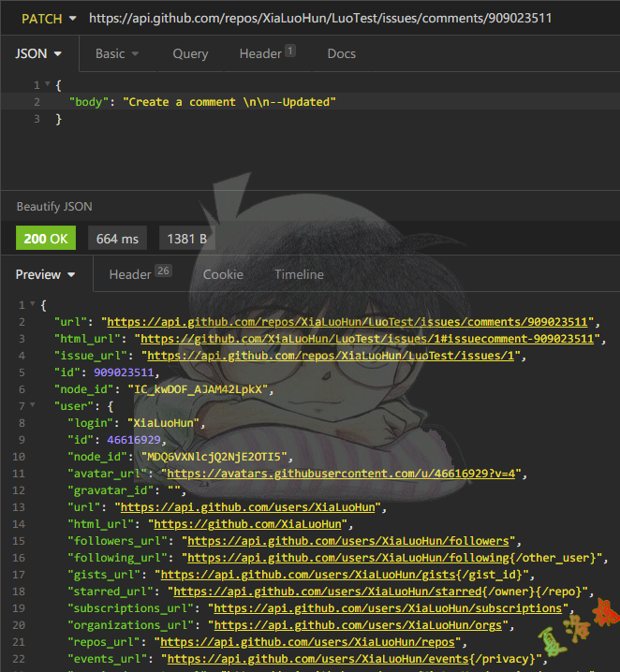Click the Beautify JSON button

[x=54, y=206]
